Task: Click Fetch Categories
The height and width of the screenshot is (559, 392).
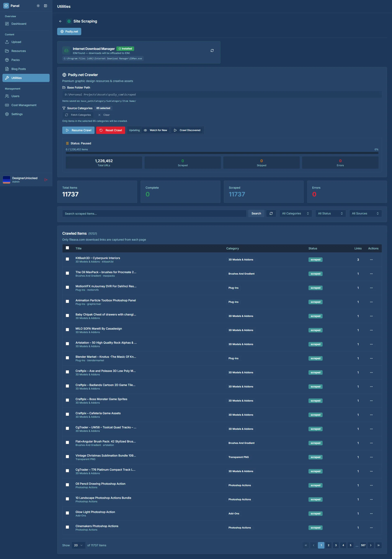Action: pos(78,115)
